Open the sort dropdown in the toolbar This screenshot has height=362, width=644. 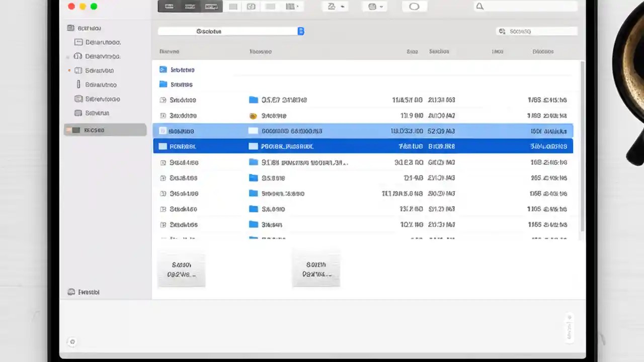pyautogui.click(x=333, y=6)
